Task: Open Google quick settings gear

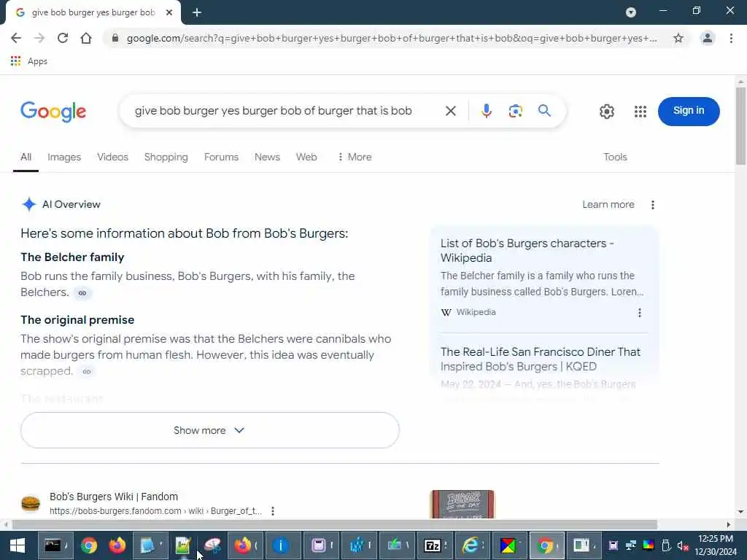Action: coord(606,112)
